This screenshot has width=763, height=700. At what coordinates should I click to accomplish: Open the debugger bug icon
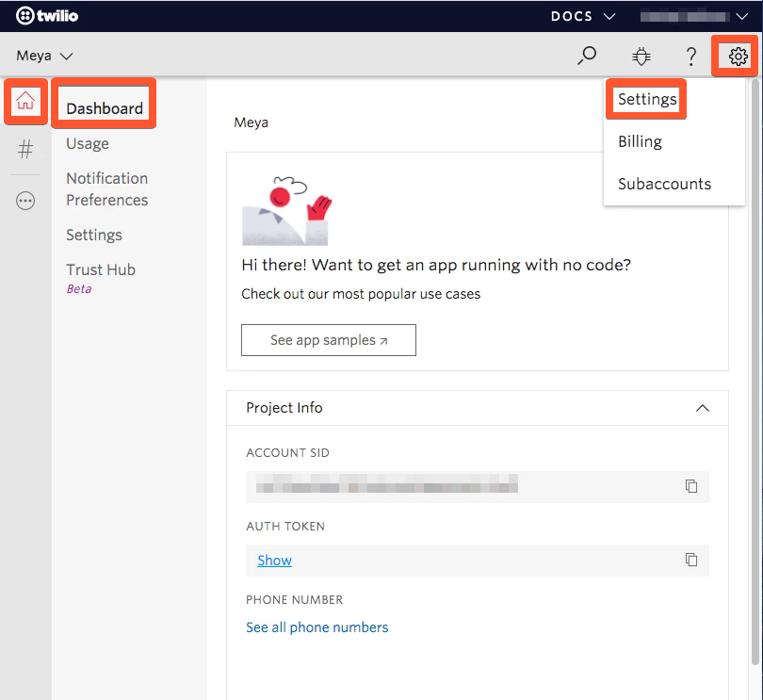click(641, 56)
